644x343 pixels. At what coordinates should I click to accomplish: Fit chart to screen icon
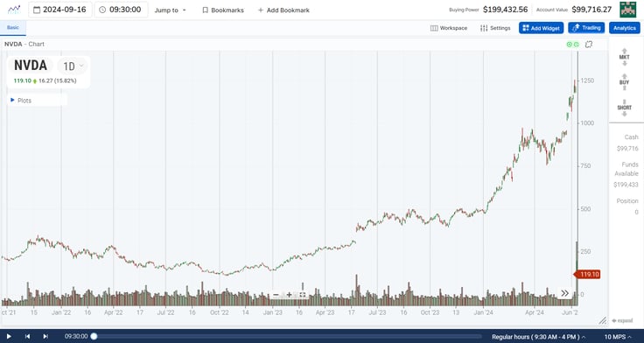[x=303, y=295]
